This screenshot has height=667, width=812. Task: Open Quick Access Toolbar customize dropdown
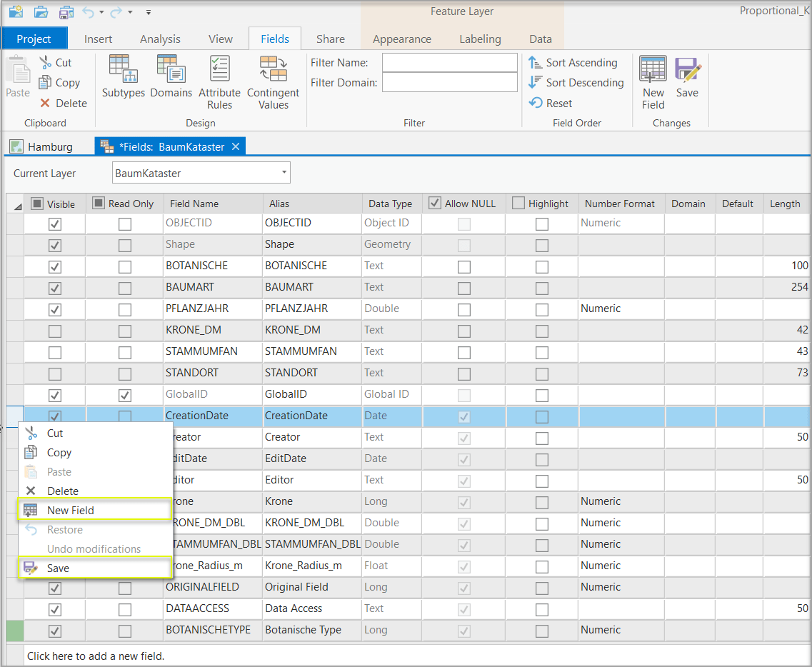(x=148, y=12)
